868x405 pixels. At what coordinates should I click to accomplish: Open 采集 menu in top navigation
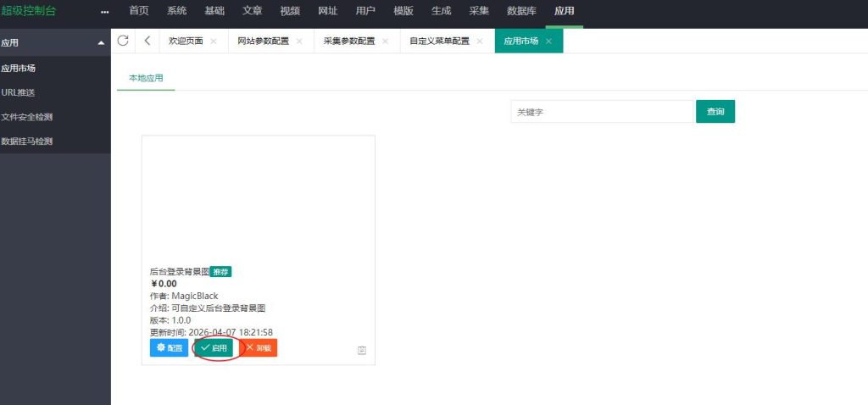[479, 11]
